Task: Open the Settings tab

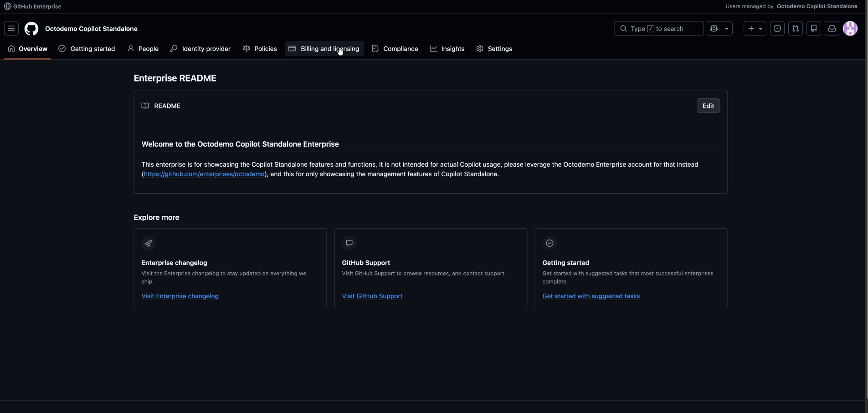Action: 494,49
